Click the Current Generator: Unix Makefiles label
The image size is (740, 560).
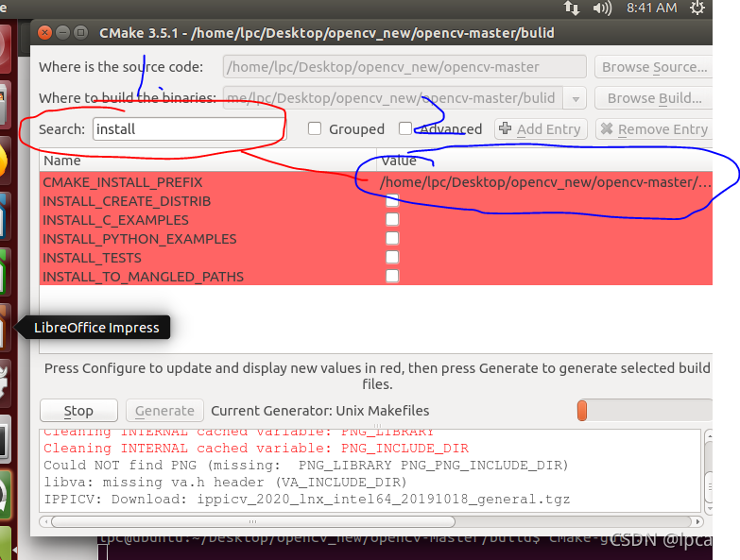(x=320, y=411)
